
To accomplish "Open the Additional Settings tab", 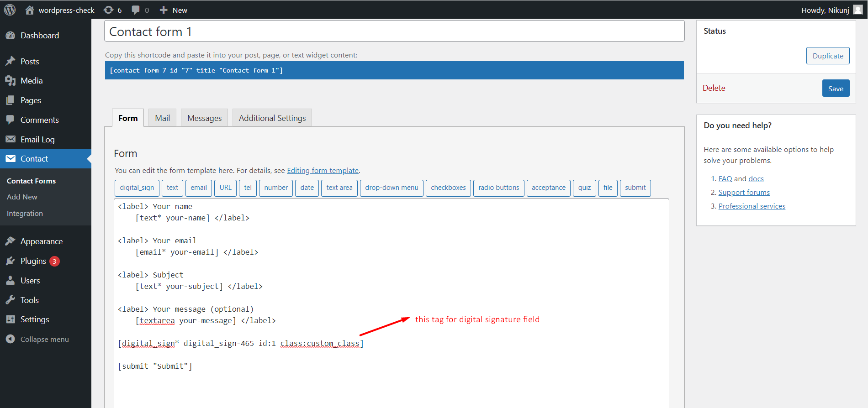I will click(272, 118).
